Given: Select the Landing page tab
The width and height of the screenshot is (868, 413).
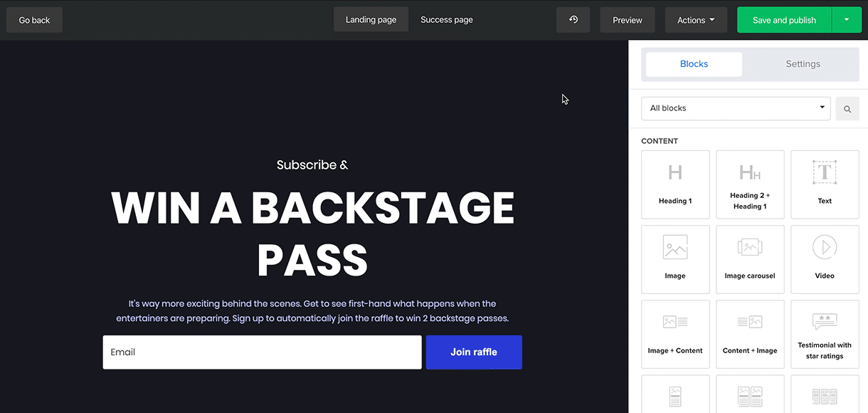Looking at the screenshot, I should point(371,20).
